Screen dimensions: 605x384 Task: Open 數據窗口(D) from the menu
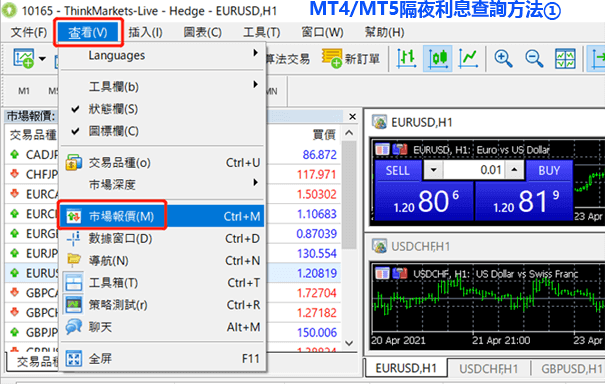pyautogui.click(x=162, y=239)
